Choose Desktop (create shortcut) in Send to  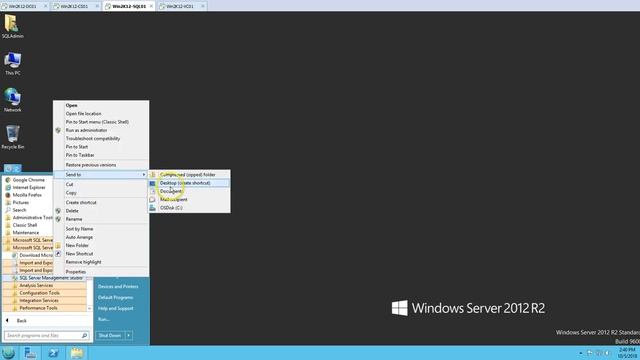[189, 183]
